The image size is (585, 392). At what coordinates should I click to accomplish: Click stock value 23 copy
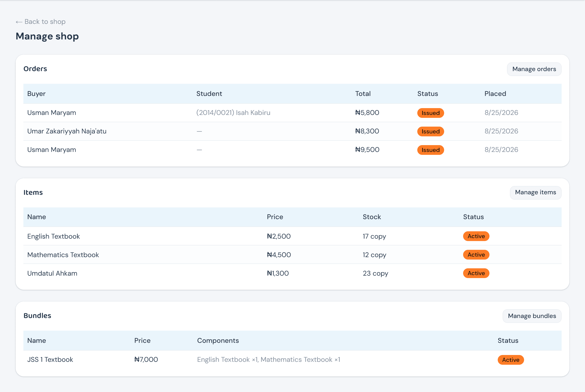[x=375, y=273]
